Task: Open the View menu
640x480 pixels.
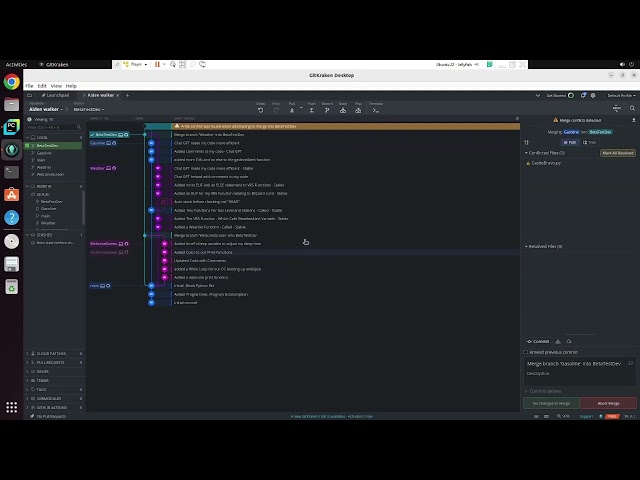Action: pyautogui.click(x=56, y=86)
